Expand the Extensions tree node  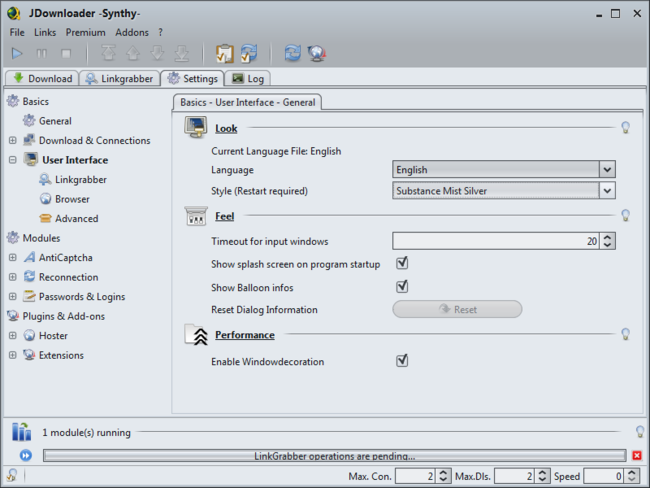pyautogui.click(x=13, y=355)
